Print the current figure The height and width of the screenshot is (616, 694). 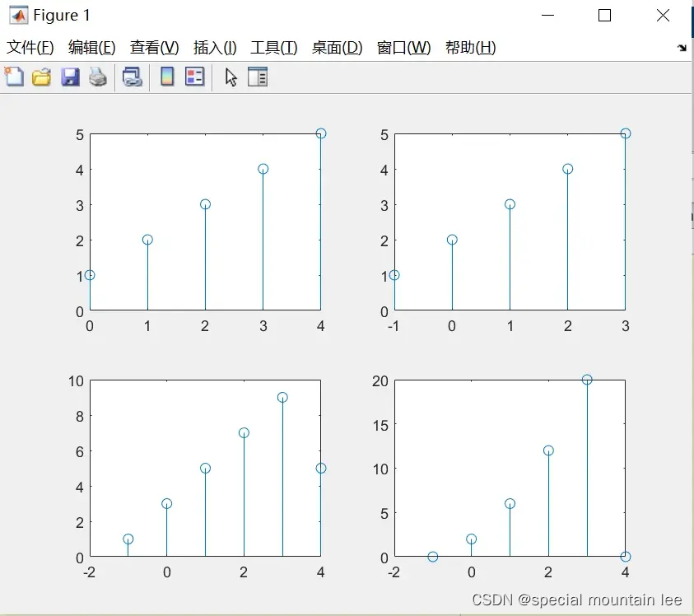coord(98,76)
